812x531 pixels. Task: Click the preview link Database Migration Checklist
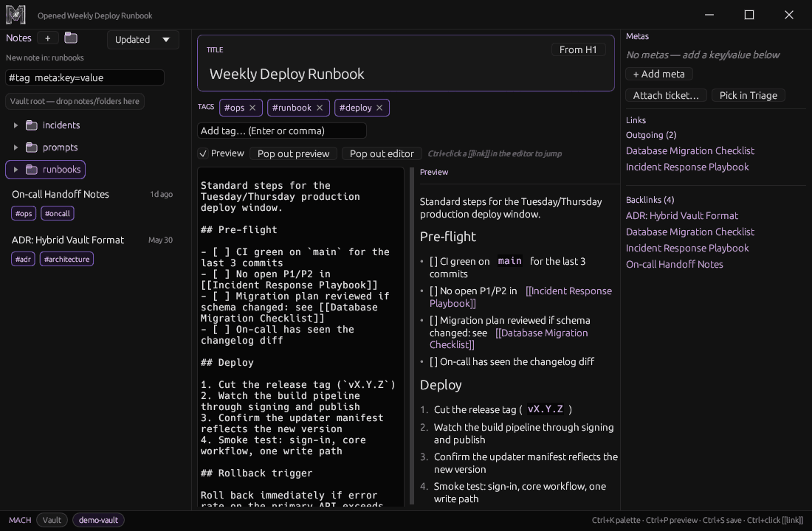(509, 339)
